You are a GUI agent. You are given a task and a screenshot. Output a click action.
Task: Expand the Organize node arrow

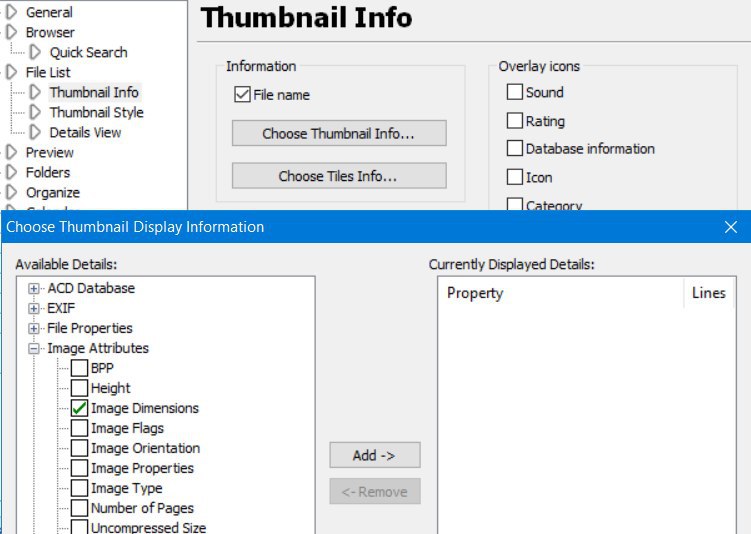pos(11,193)
